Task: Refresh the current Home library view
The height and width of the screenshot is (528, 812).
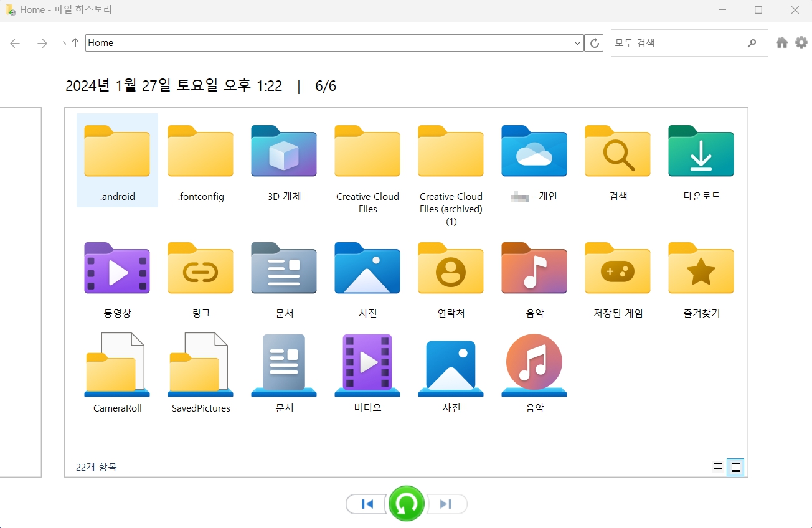Action: 593,42
